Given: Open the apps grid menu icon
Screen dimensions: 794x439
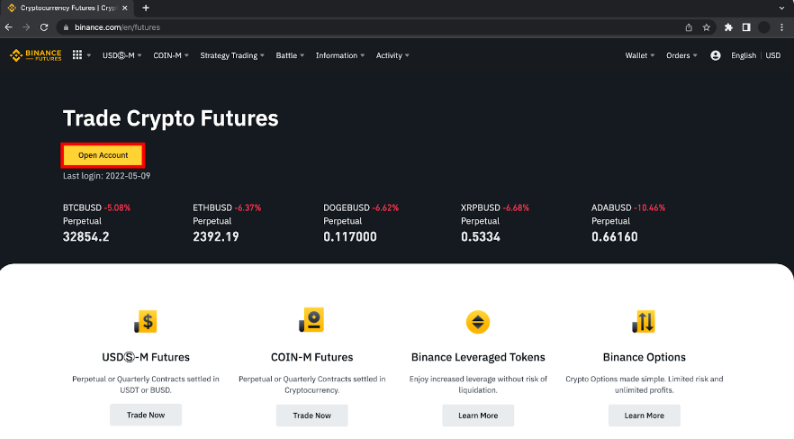Looking at the screenshot, I should pyautogui.click(x=77, y=55).
